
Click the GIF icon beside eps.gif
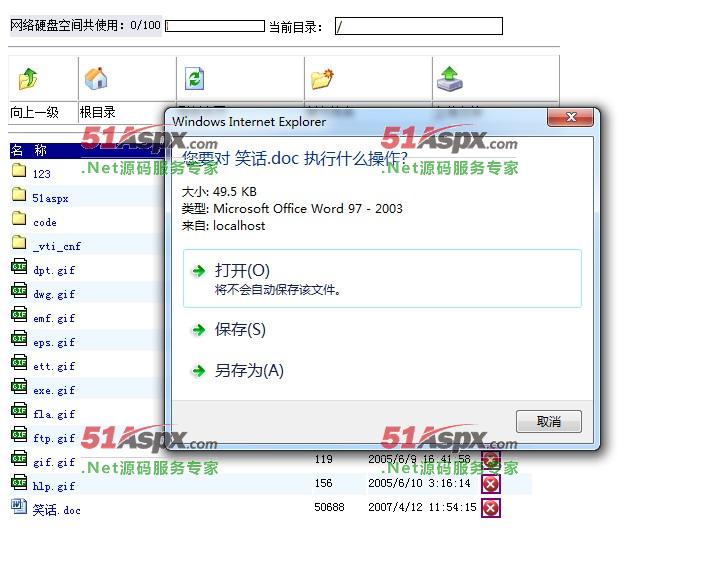(19, 338)
